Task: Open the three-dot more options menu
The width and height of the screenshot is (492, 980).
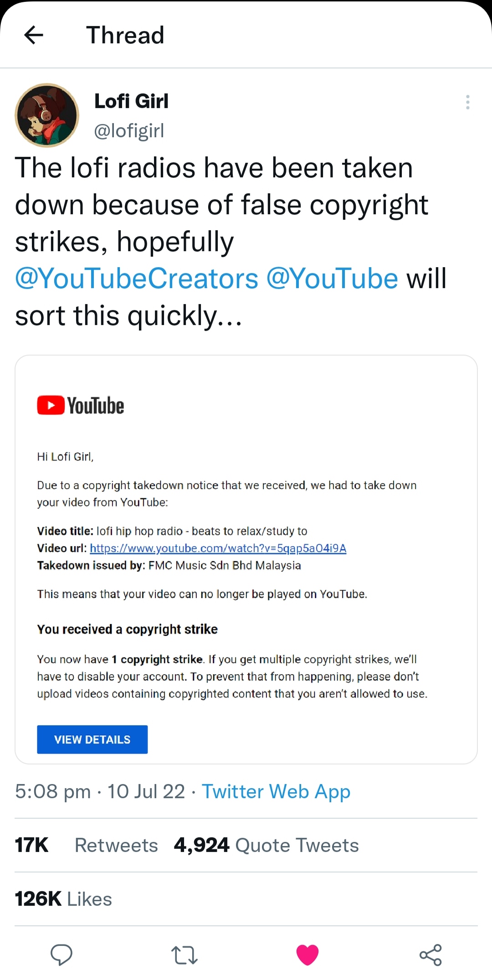Action: 467,102
